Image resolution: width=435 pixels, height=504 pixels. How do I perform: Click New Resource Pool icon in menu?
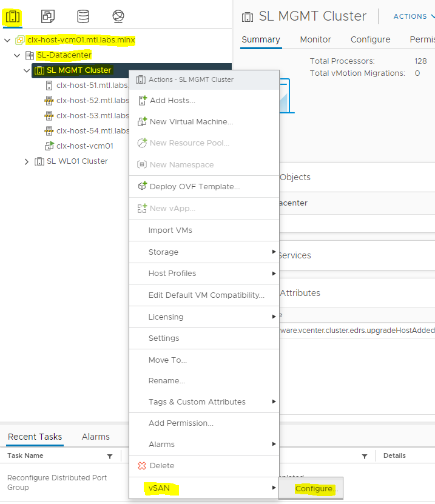point(142,143)
